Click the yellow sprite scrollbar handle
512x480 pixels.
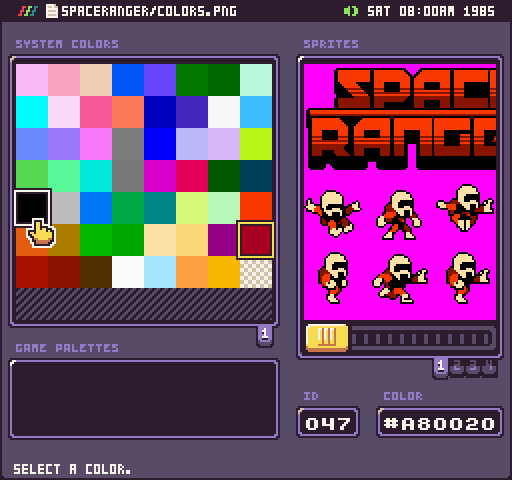(x=327, y=337)
